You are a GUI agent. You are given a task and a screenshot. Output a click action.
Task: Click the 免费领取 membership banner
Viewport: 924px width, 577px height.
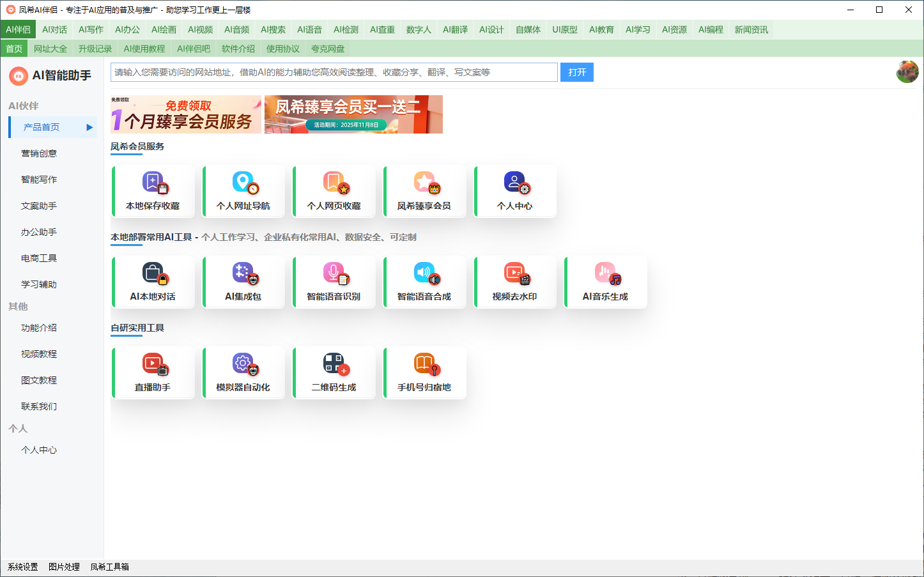186,114
